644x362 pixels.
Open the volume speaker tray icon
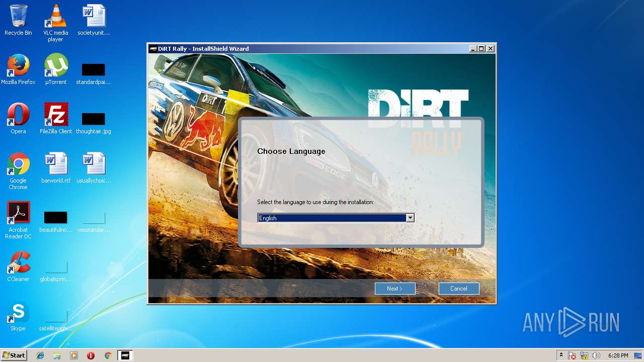[596, 355]
